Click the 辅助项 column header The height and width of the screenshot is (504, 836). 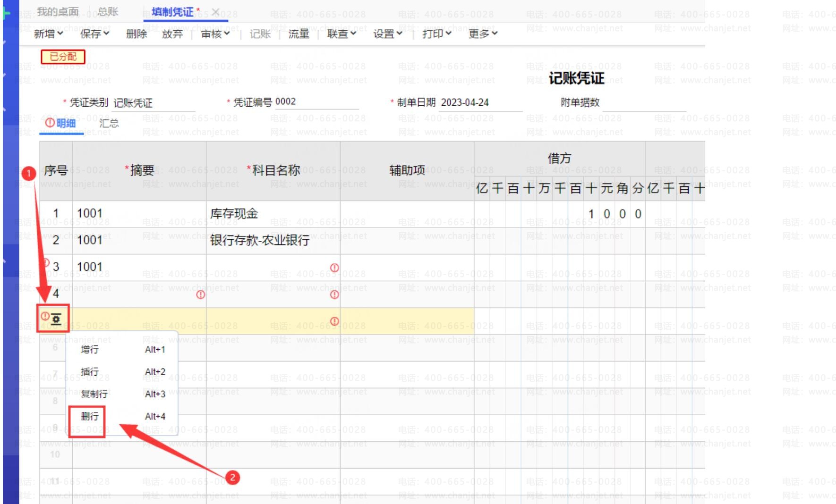(x=407, y=170)
